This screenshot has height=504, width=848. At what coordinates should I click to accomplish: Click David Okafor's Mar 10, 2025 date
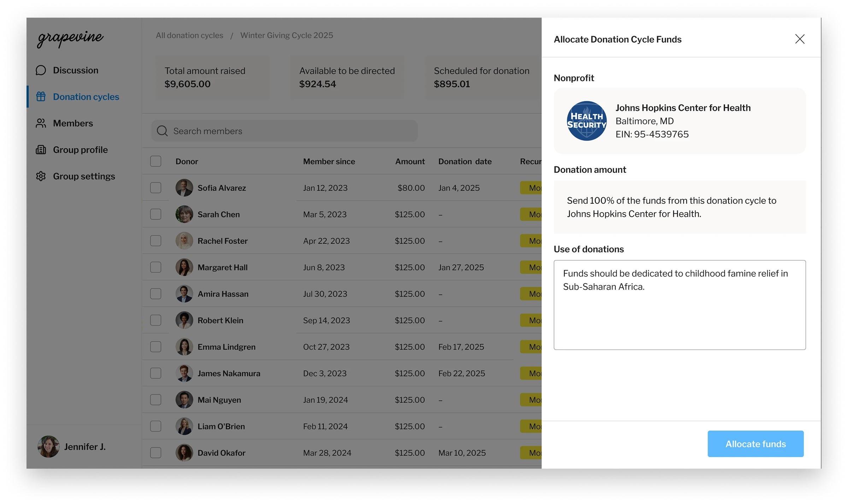click(462, 453)
